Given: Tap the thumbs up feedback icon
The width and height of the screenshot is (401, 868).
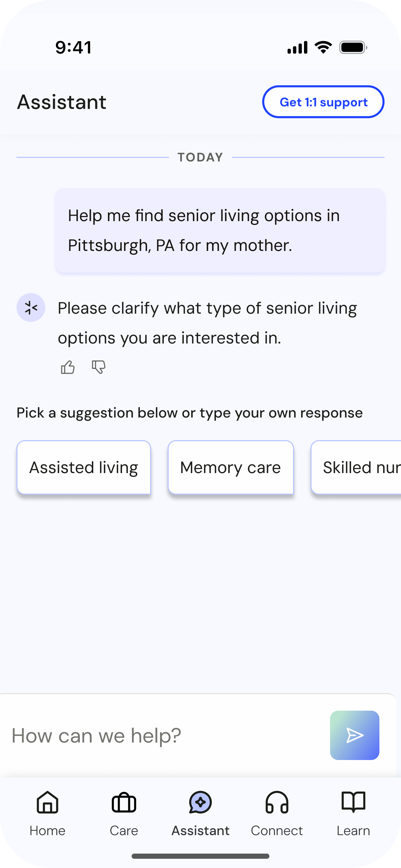Looking at the screenshot, I should (x=68, y=367).
